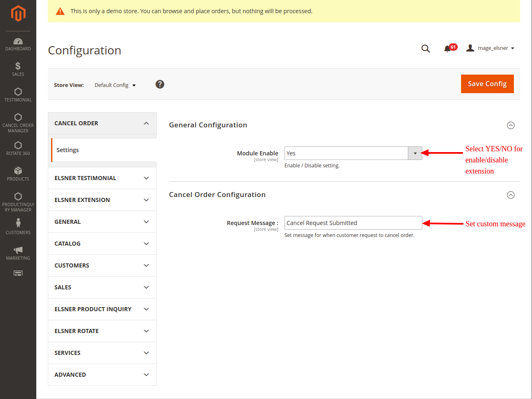Open the Dashboard from the sidebar
532x399 pixels.
[18, 44]
